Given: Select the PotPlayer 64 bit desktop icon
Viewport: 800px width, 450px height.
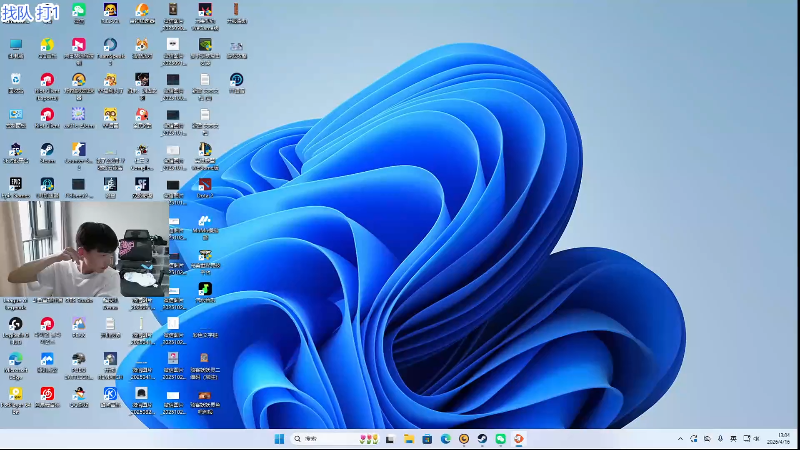Looking at the screenshot, I should (x=15, y=394).
